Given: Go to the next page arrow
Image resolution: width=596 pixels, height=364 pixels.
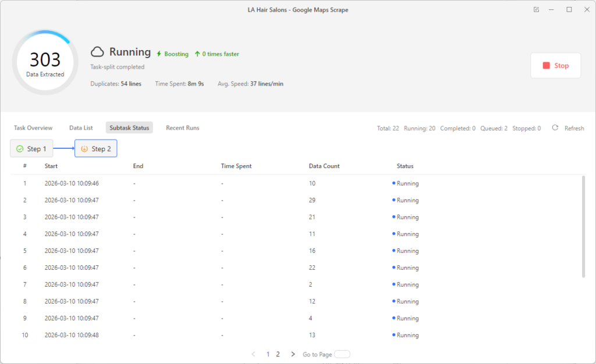Looking at the screenshot, I should pyautogui.click(x=293, y=354).
